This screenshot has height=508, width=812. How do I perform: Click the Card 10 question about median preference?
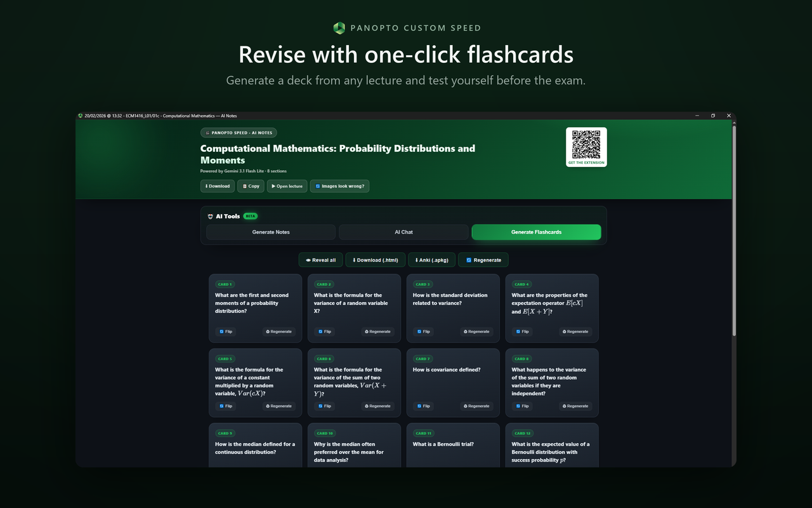(349, 452)
